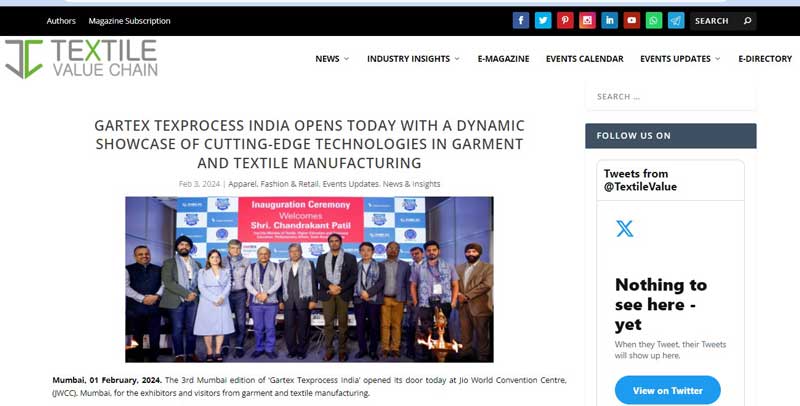
Task: Open the Telegram social icon
Action: (676, 20)
